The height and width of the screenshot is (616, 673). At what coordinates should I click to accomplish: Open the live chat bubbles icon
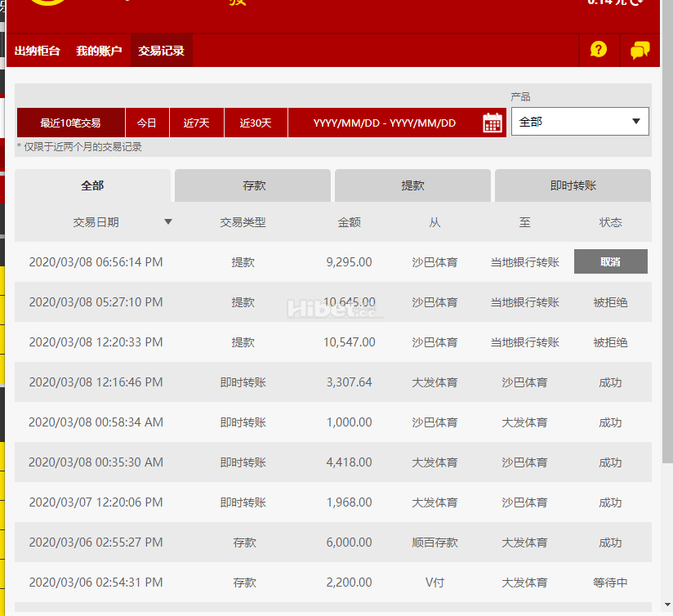click(x=640, y=50)
